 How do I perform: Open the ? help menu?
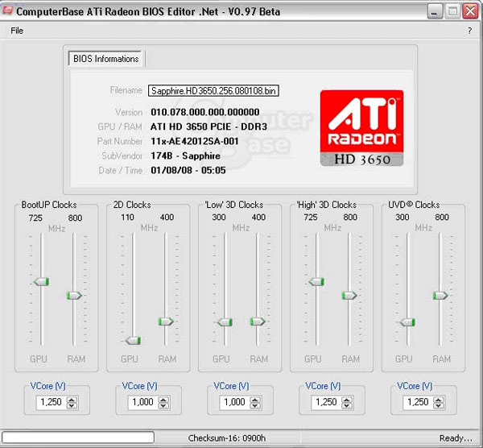469,31
